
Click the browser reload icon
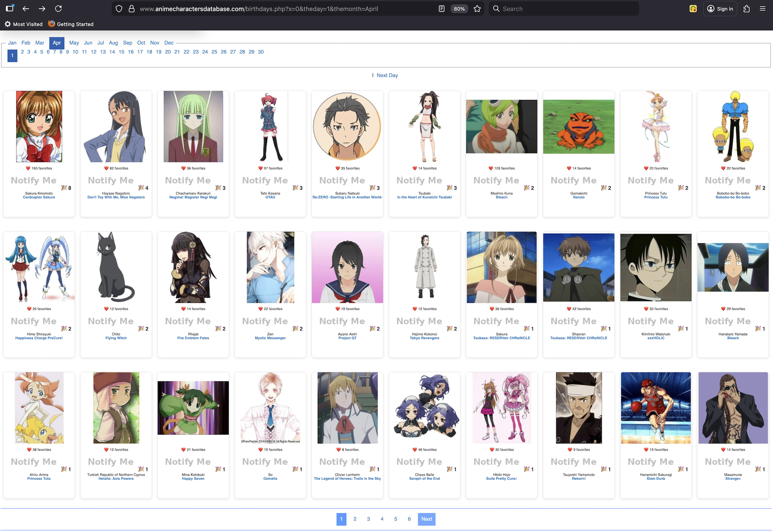pos(58,8)
